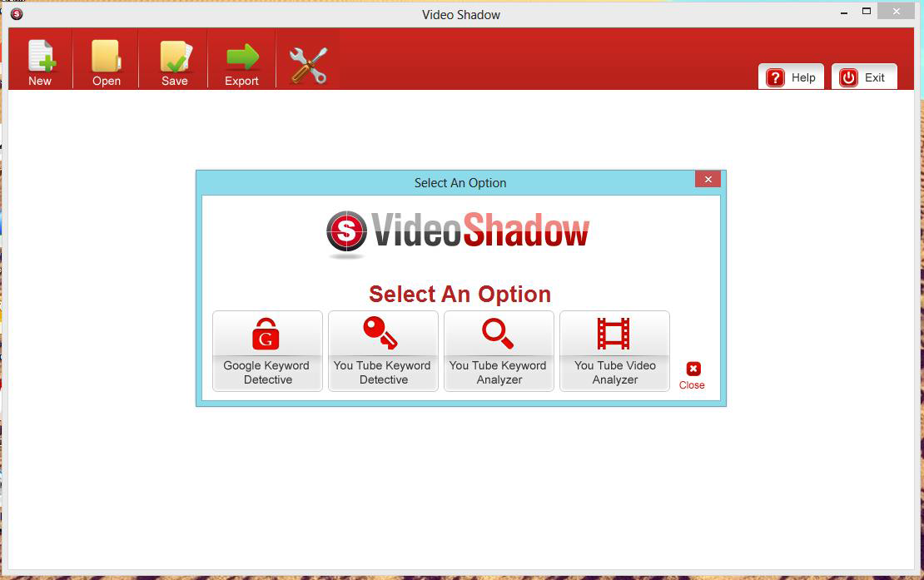This screenshot has height=580, width=924.
Task: Select You Tube Keyword Analyzer
Action: [499, 351]
